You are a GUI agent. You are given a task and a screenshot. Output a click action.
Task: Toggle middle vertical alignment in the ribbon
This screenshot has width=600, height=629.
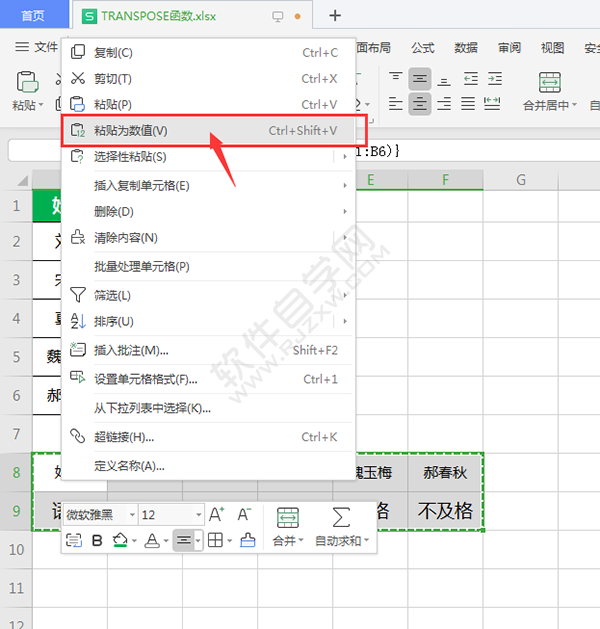tap(420, 79)
